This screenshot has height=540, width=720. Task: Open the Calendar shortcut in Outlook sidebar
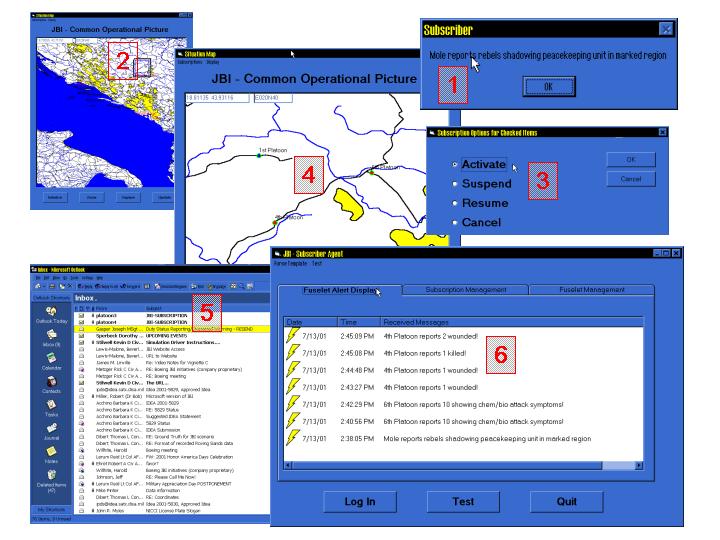(51, 361)
